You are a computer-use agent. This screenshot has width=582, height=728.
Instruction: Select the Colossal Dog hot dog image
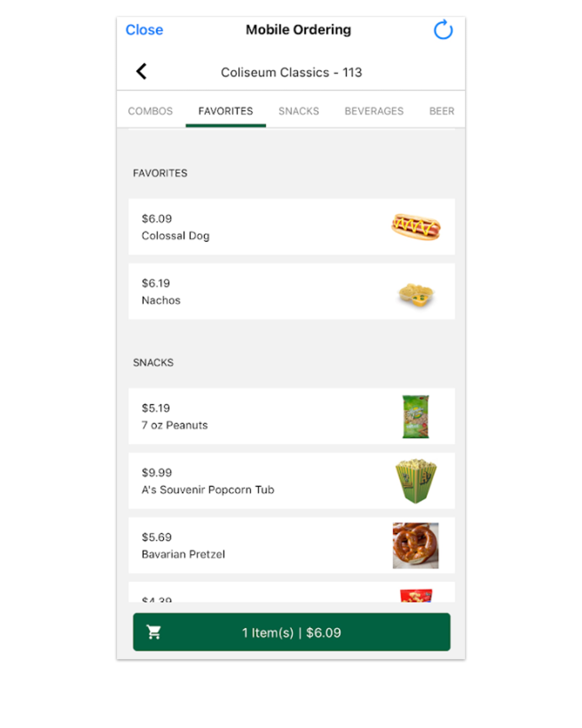(x=415, y=227)
